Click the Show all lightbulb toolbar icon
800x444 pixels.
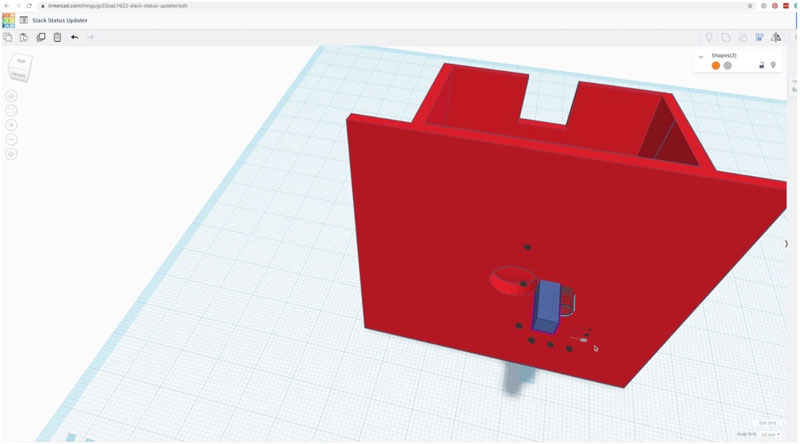click(x=709, y=37)
